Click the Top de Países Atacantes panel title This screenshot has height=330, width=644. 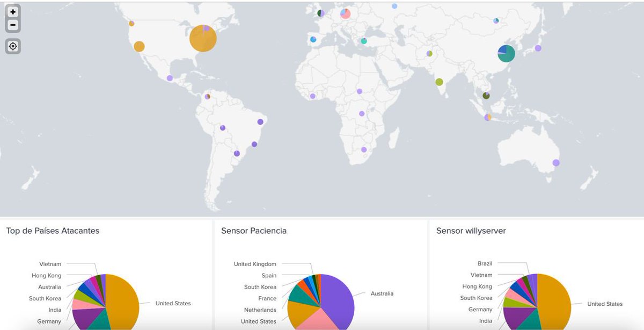point(53,231)
